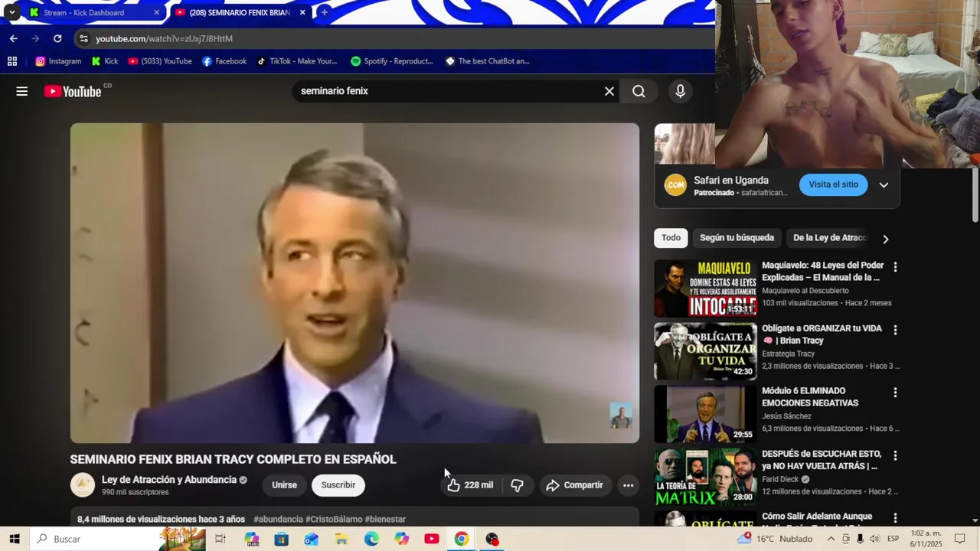Viewport: 980px width, 551px height.
Task: Open Microsoft Edge from the taskbar
Action: (x=371, y=539)
